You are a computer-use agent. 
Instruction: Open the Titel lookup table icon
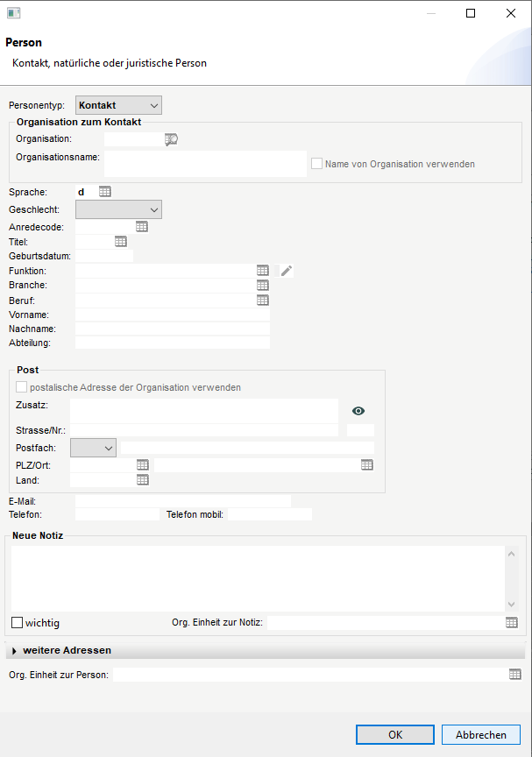point(121,241)
